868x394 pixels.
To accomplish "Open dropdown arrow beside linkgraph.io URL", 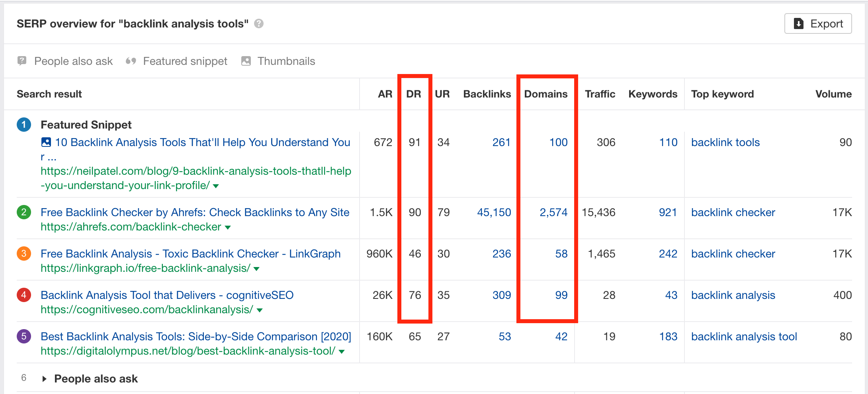I will point(256,269).
